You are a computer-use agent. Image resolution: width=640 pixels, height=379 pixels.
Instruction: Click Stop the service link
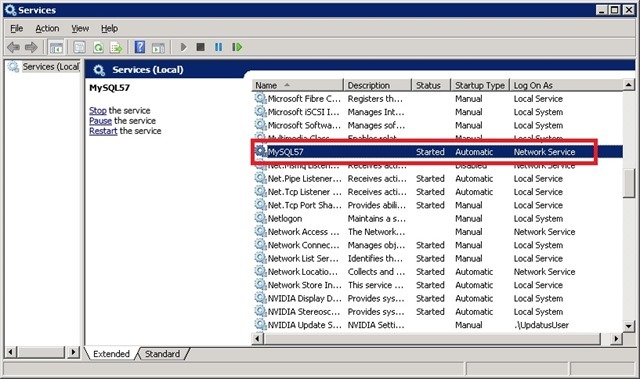(x=98, y=111)
